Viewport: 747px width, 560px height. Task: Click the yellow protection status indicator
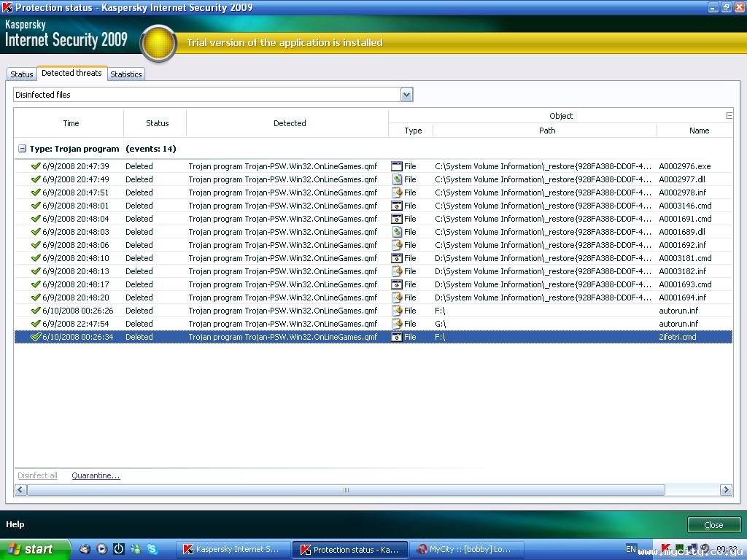[158, 43]
